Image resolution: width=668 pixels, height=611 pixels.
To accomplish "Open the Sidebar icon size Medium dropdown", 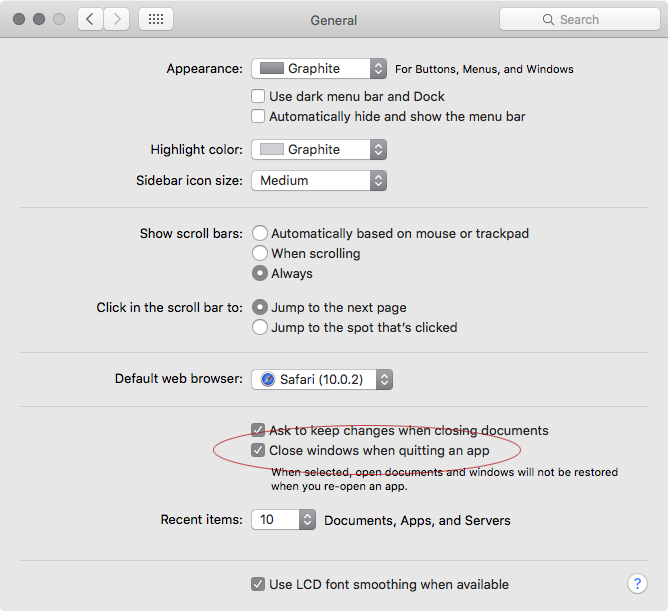I will point(319,180).
